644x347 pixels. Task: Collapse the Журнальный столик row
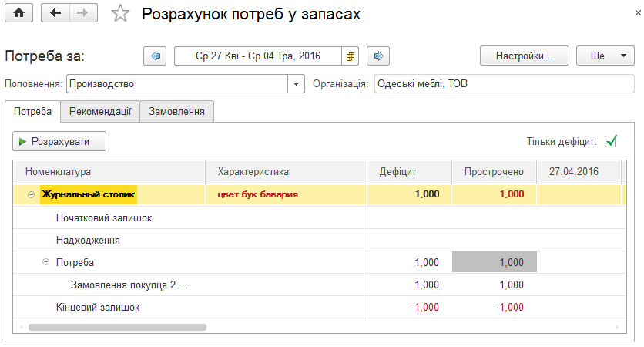32,194
